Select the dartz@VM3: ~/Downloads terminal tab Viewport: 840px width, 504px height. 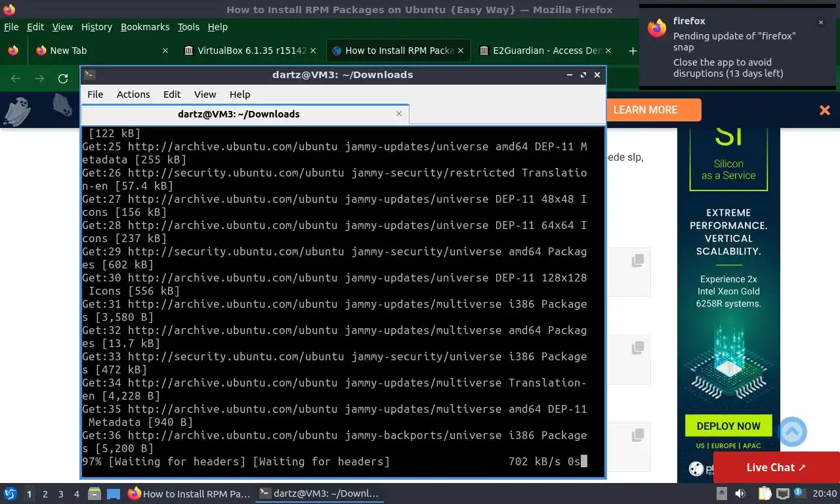[244, 114]
